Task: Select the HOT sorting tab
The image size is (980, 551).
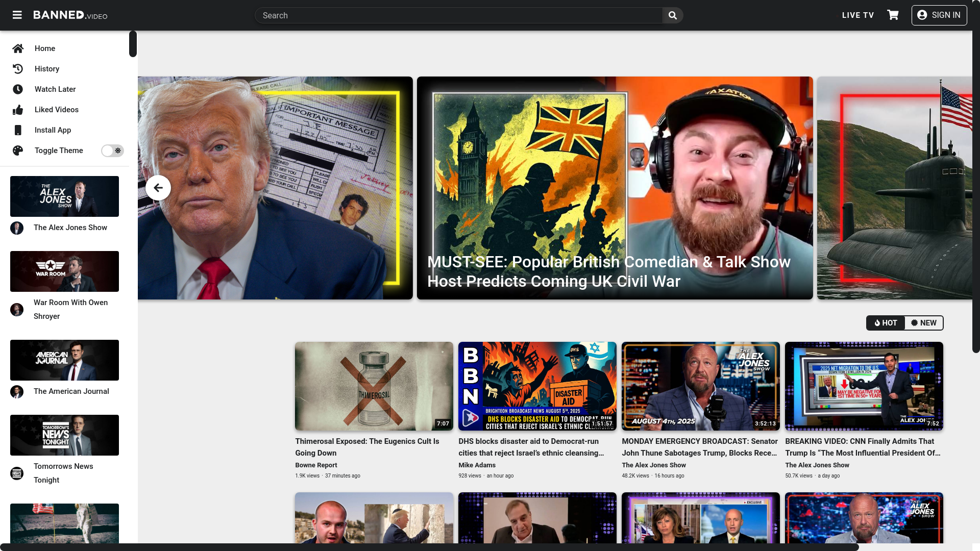Action: [886, 323]
